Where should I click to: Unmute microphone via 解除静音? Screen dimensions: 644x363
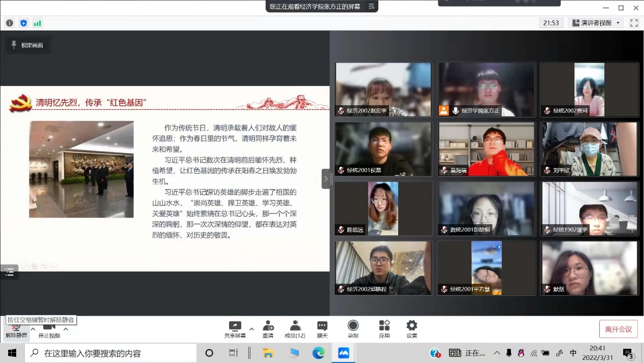point(16,330)
